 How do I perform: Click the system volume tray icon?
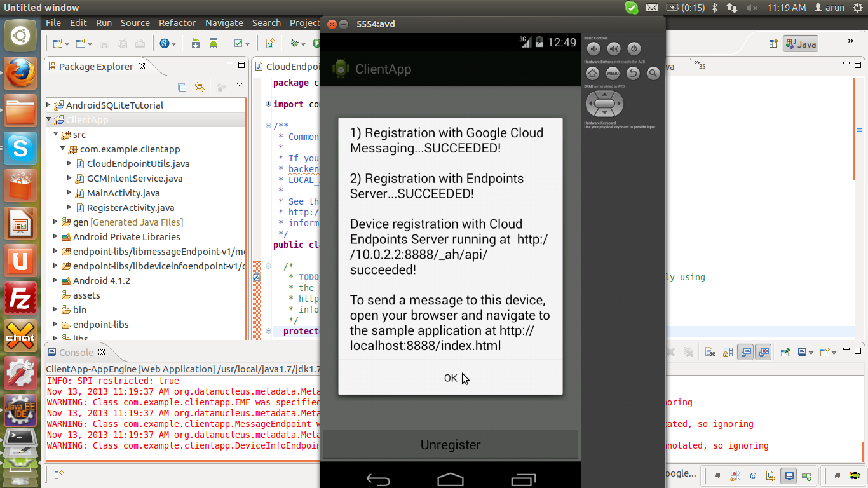point(752,8)
